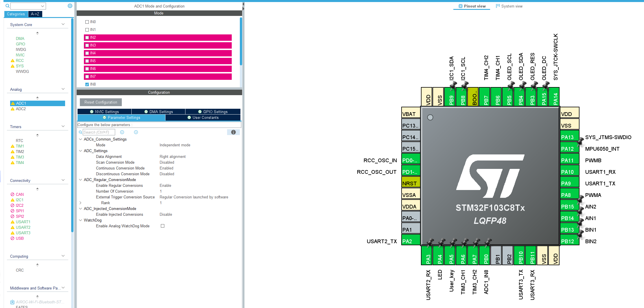Click the PA15 OLED_DC pin
Screen dimensions: 644x308
click(542, 97)
